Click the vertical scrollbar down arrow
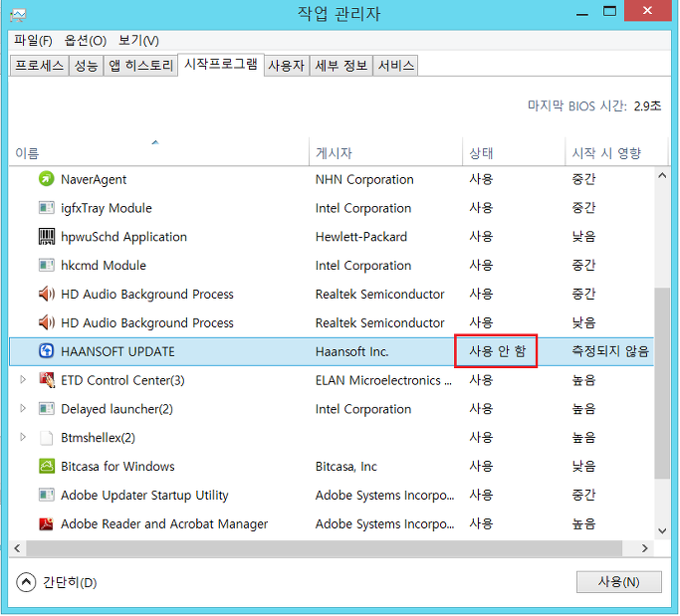Viewport: 680px width, 616px height. click(662, 531)
